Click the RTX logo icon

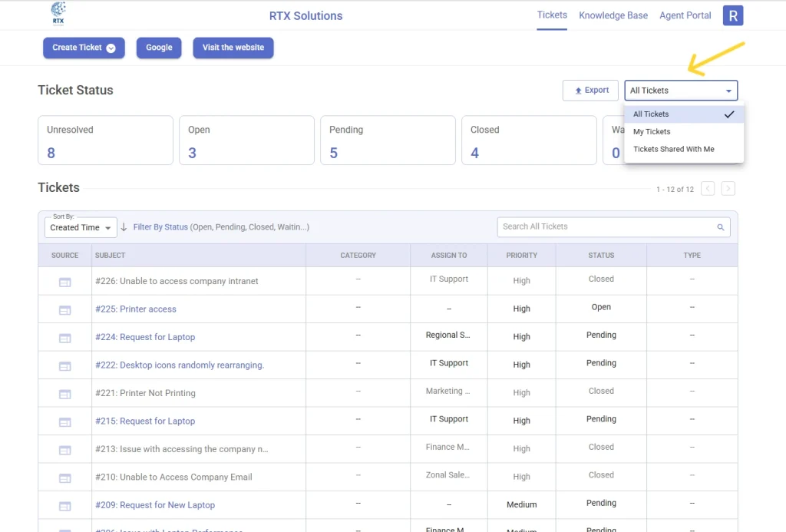coord(58,14)
